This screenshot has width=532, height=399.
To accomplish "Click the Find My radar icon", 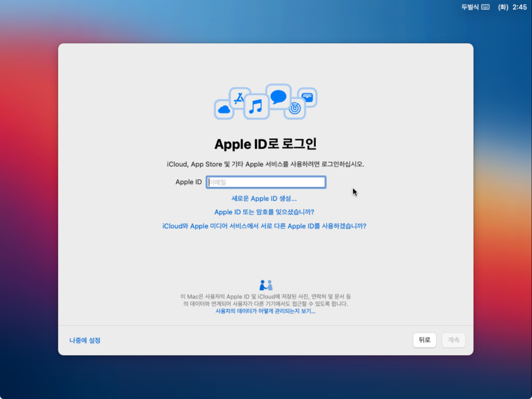I will tap(295, 108).
